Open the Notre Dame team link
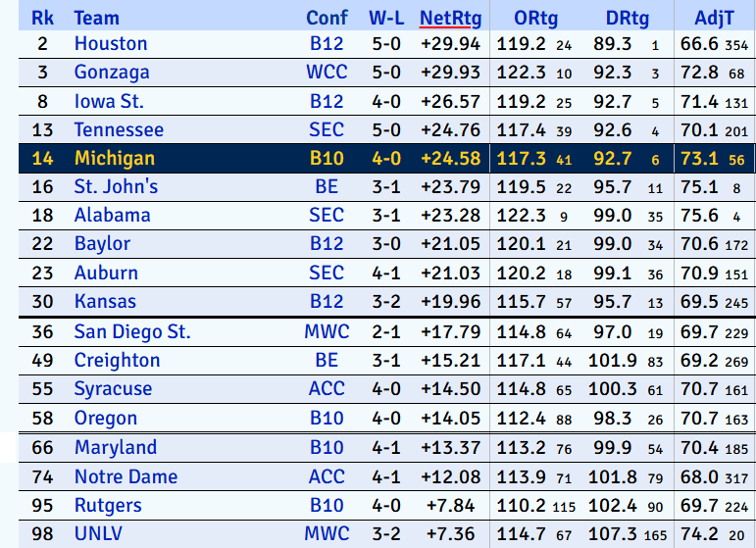This screenshot has width=756, height=548. (x=126, y=476)
